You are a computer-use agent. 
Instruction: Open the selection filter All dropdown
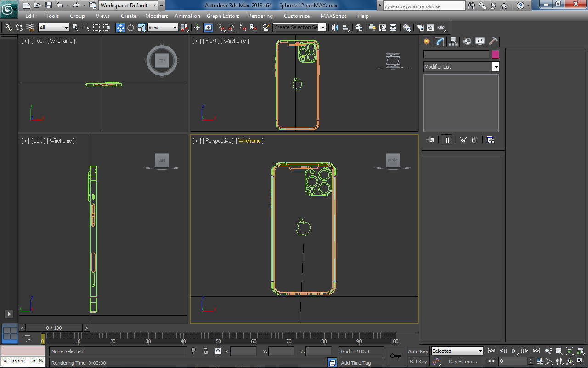click(54, 28)
